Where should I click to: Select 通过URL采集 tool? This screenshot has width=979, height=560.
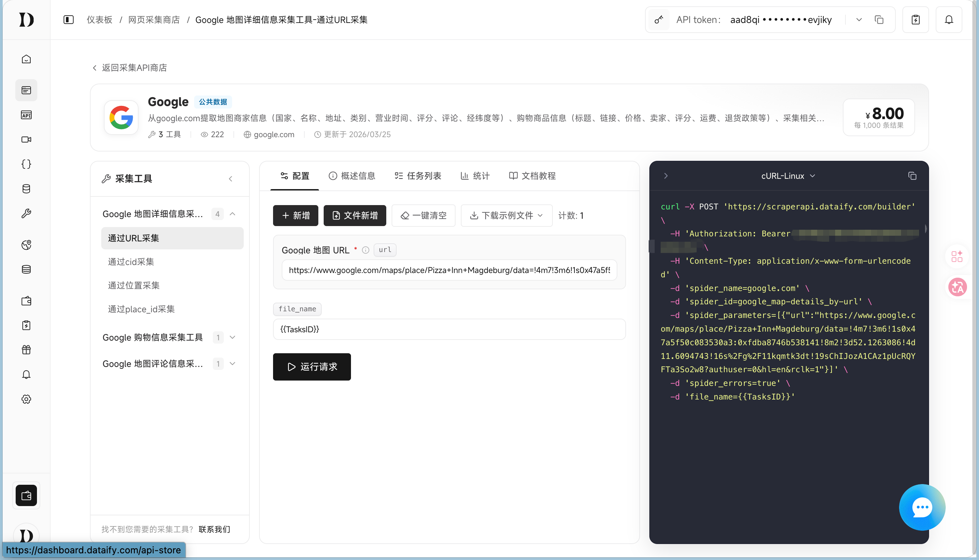[x=172, y=238]
